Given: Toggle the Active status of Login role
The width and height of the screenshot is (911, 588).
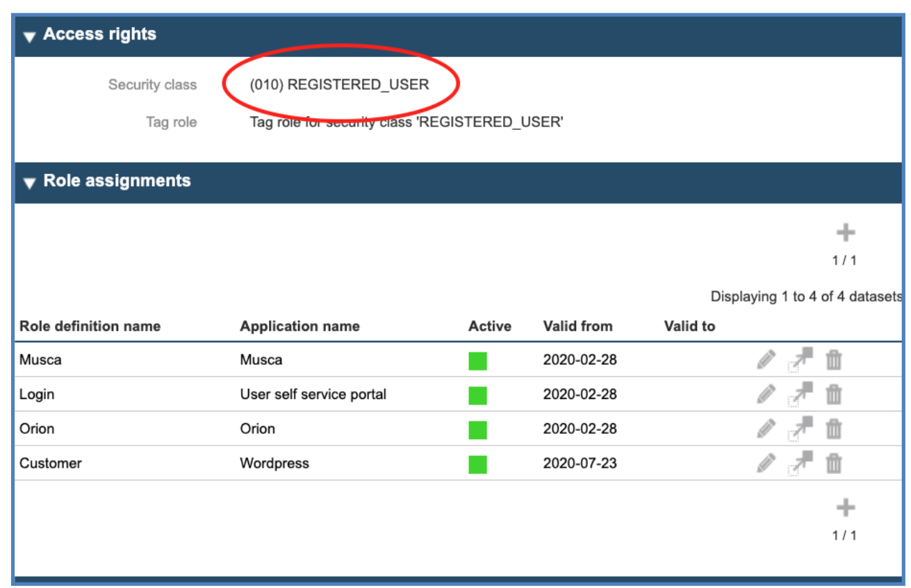Looking at the screenshot, I should 477,393.
